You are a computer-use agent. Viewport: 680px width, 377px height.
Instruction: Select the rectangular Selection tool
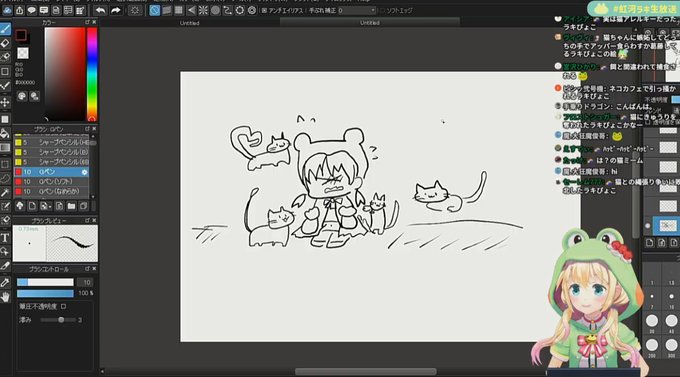click(5, 164)
